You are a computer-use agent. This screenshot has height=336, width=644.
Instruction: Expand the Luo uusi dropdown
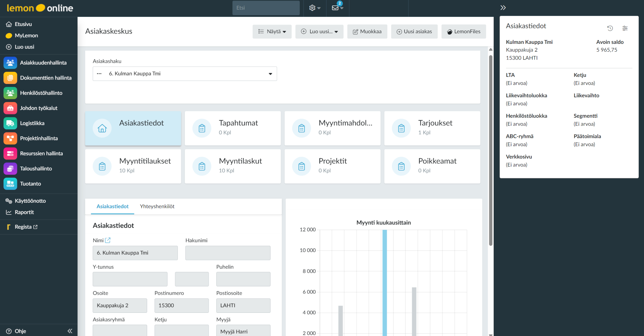pos(319,31)
